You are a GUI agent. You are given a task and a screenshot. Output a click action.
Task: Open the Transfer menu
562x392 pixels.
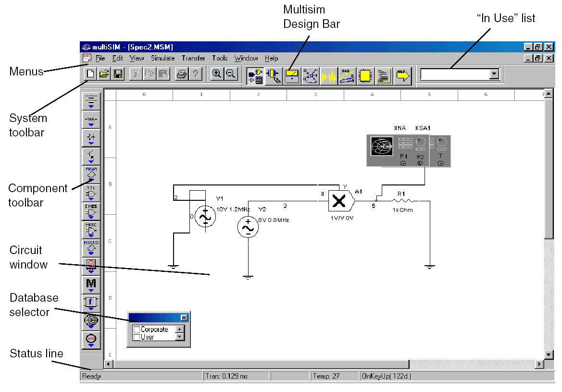coord(193,58)
